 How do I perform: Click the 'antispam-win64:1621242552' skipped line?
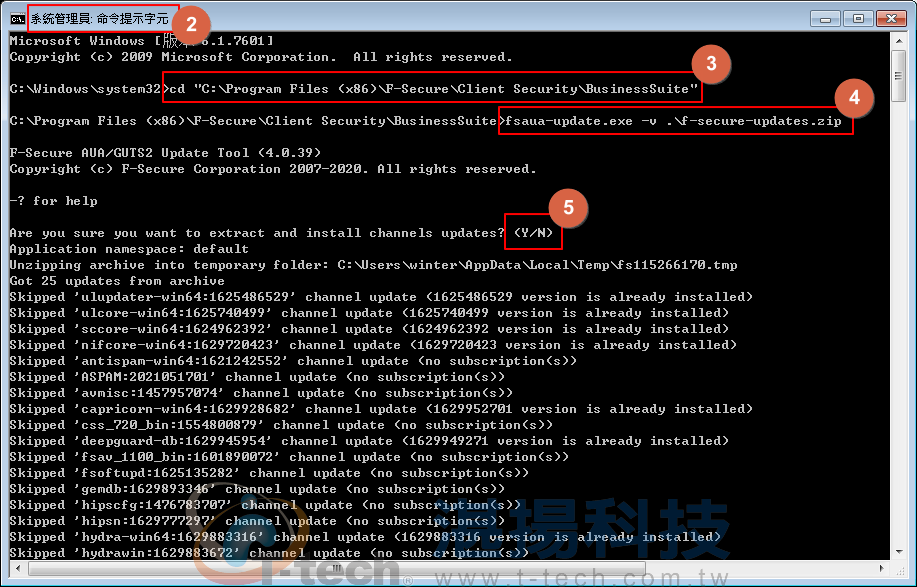pos(293,361)
